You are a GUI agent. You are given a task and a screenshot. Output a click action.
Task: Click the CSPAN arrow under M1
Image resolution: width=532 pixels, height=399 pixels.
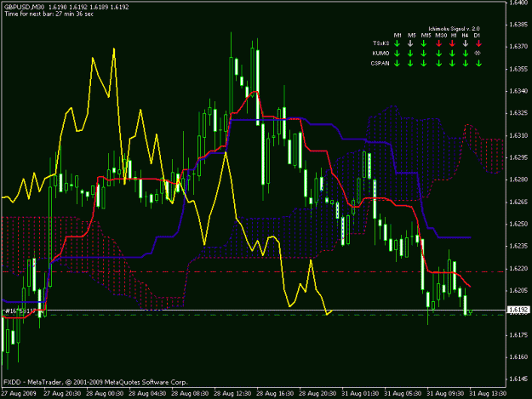[x=398, y=64]
